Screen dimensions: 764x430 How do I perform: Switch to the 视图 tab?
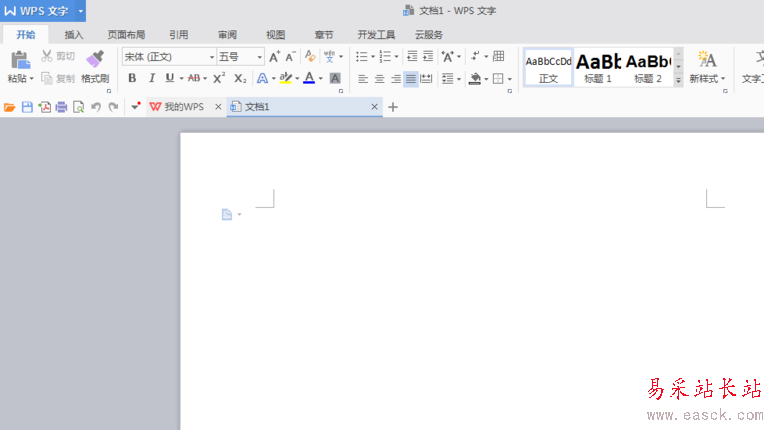tap(275, 35)
